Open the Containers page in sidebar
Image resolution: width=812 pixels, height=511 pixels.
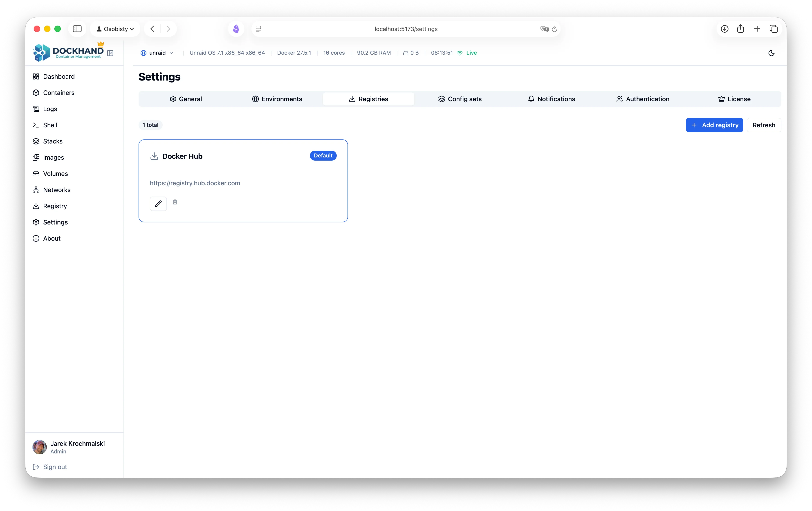(58, 93)
